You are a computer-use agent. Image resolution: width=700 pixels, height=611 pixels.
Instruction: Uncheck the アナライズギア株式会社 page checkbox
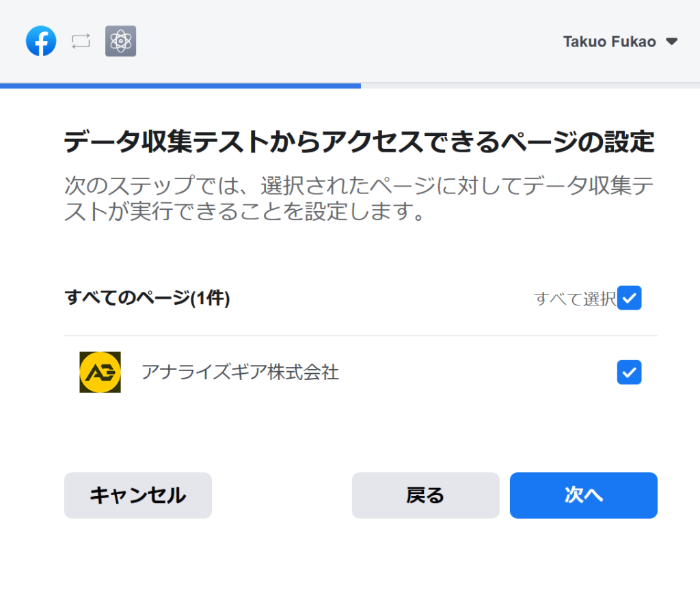tap(629, 372)
